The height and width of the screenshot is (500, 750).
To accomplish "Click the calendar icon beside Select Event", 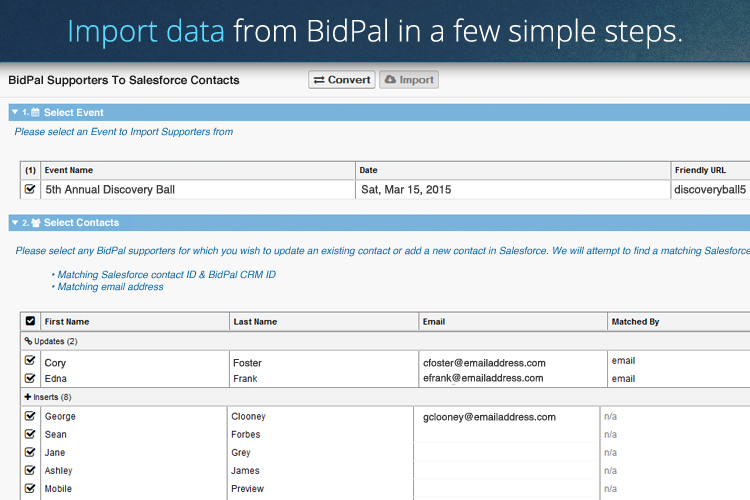I will click(x=35, y=112).
